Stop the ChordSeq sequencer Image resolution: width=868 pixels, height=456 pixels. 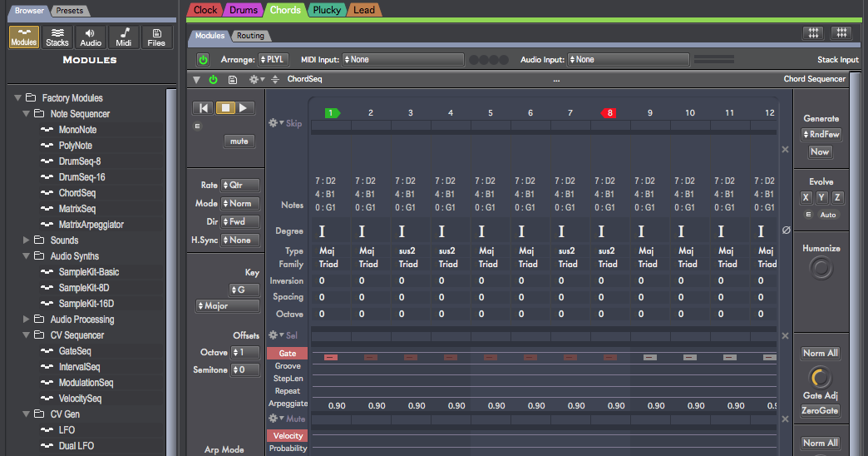tap(225, 108)
